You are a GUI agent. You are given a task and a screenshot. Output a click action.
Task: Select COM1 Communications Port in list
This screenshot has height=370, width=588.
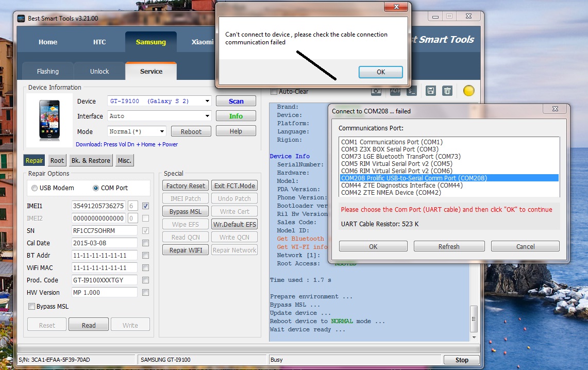tap(392, 142)
